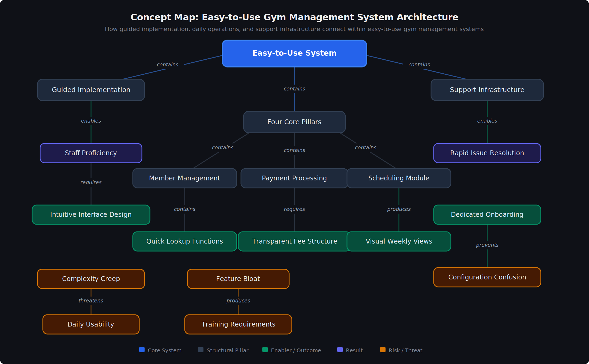Select the Support Infrastructure node

487,90
